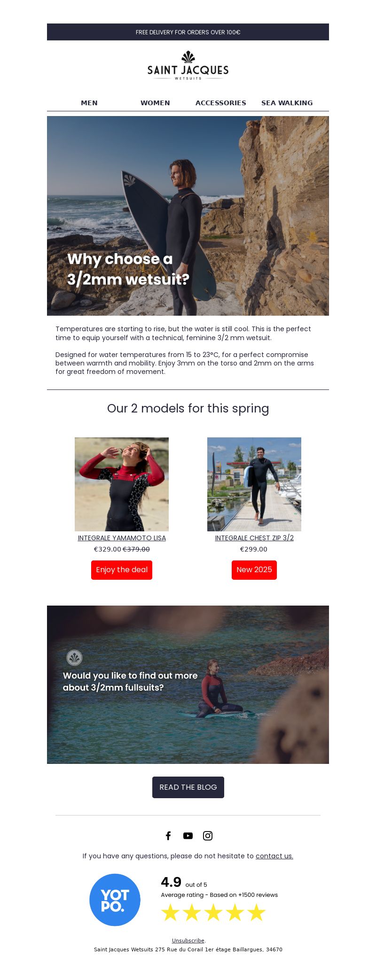The height and width of the screenshot is (980, 376).
Task: Open the WOMEN navigation item
Action: (155, 103)
